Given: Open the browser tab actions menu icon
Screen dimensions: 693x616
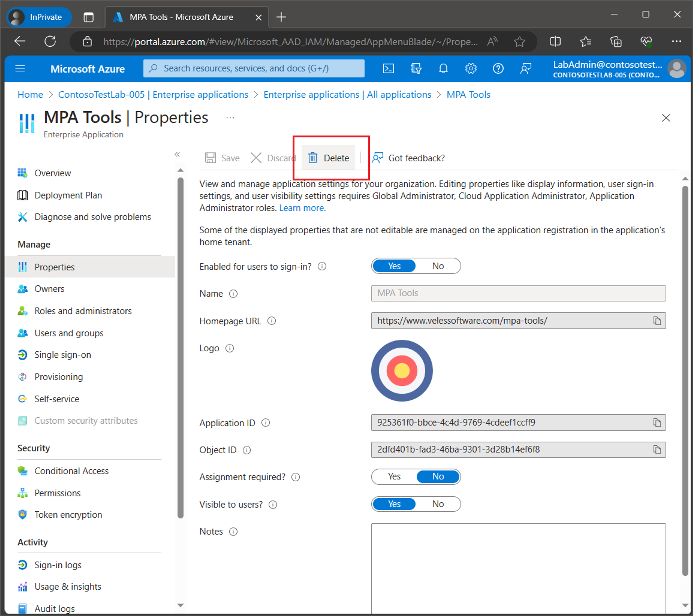Looking at the screenshot, I should click(x=88, y=17).
